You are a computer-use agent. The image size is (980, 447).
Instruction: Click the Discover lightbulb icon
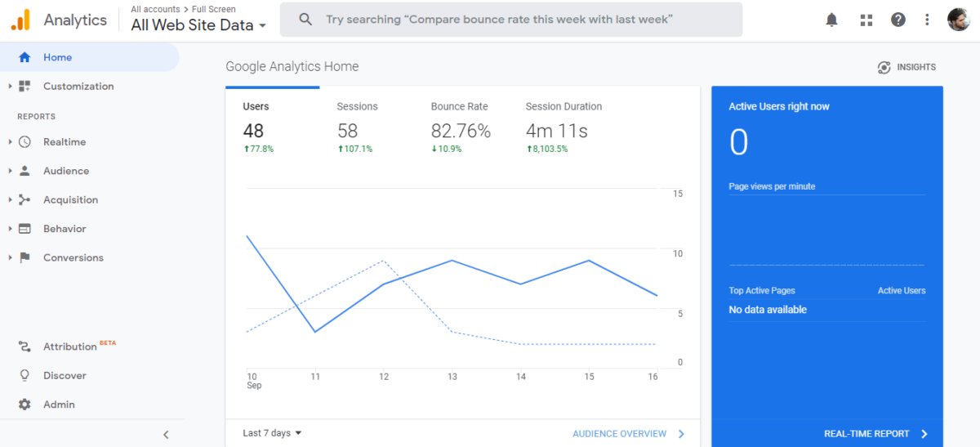point(24,376)
